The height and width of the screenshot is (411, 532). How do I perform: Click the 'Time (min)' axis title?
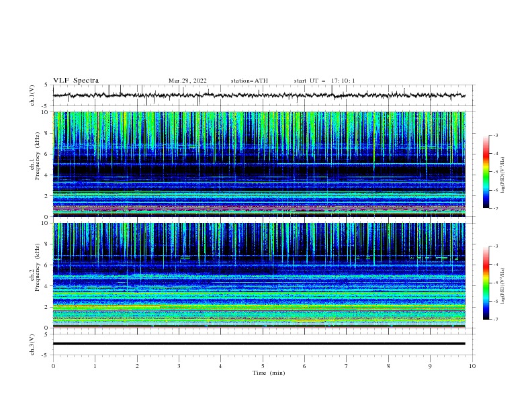(269, 373)
